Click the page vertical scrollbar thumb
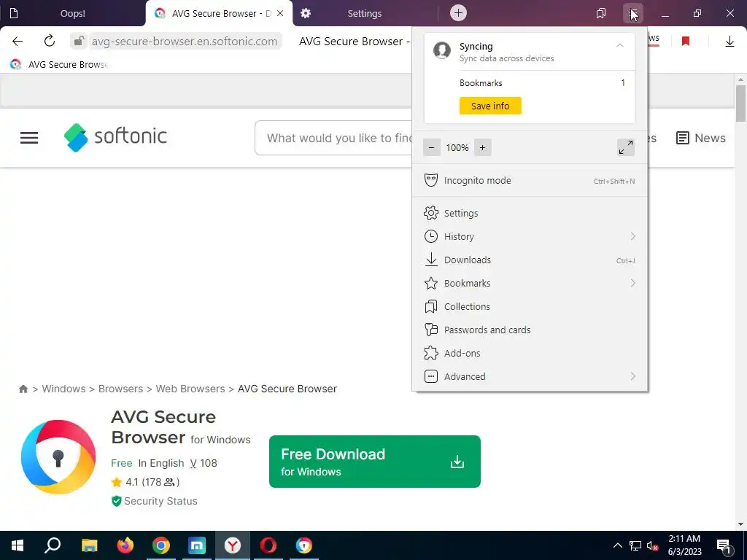The height and width of the screenshot is (560, 747). pyautogui.click(x=740, y=104)
